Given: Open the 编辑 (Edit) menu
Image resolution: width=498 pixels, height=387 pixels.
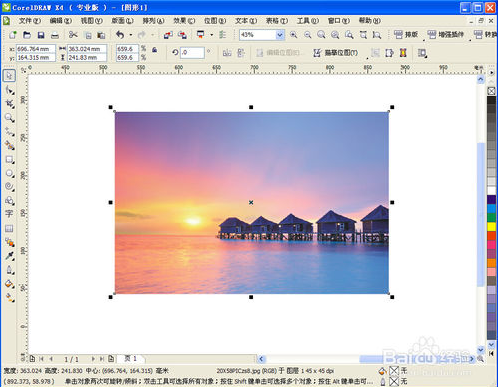Looking at the screenshot, I should [x=60, y=21].
